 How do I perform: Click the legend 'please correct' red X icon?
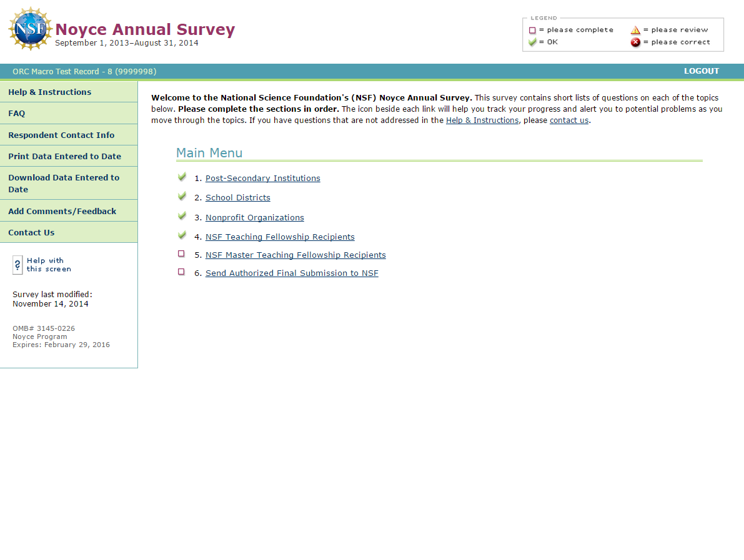click(x=635, y=42)
